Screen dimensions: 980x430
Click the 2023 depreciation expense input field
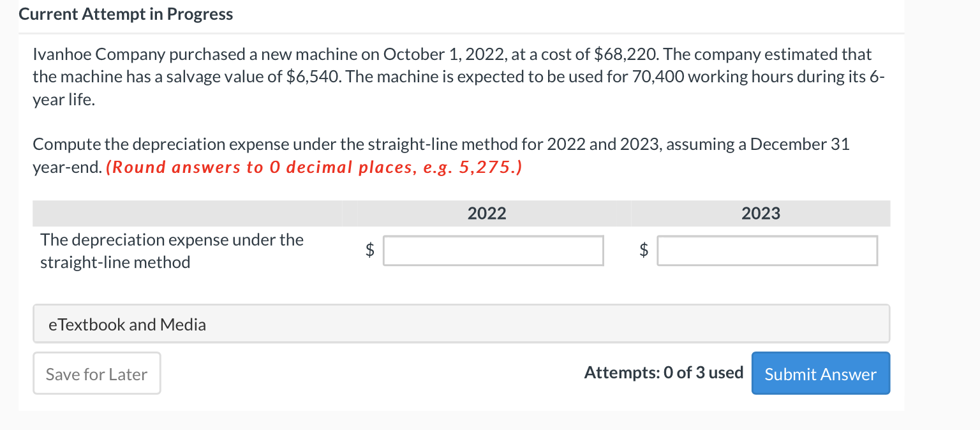pos(767,250)
